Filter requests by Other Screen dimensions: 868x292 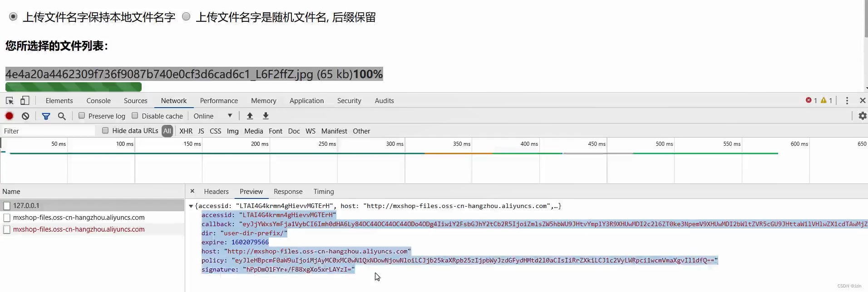[362, 131]
